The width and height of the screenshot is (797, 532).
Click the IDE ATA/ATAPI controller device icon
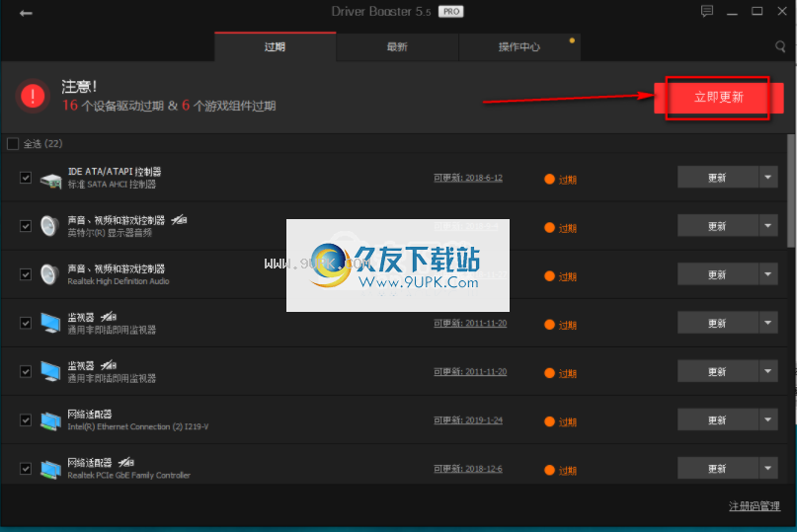50,179
